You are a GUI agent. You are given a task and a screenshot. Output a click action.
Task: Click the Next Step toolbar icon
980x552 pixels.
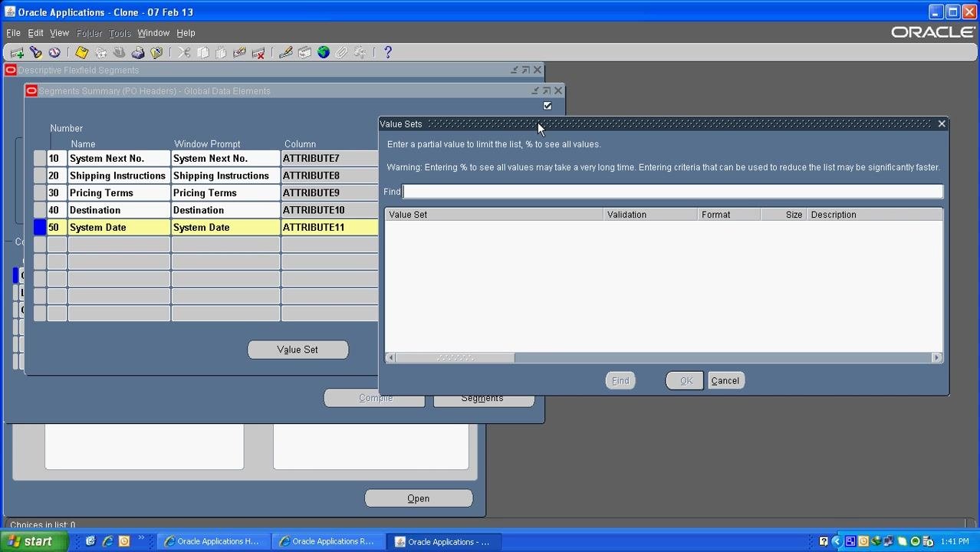click(x=100, y=52)
